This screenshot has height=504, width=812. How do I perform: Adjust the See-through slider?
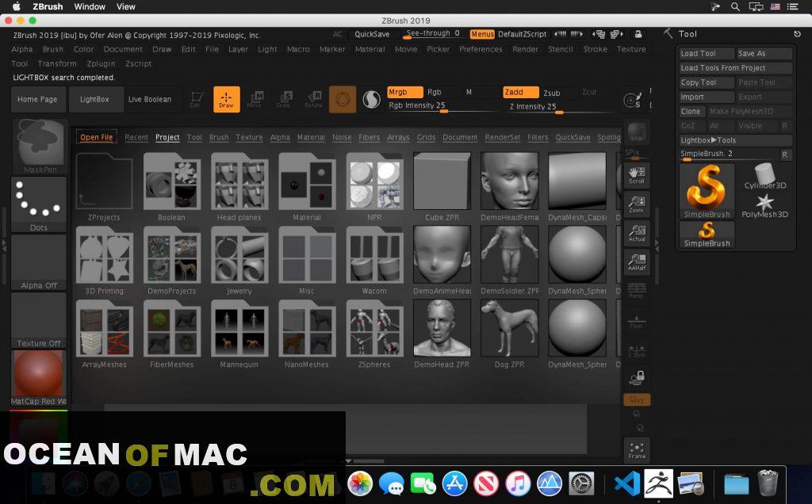(x=434, y=34)
